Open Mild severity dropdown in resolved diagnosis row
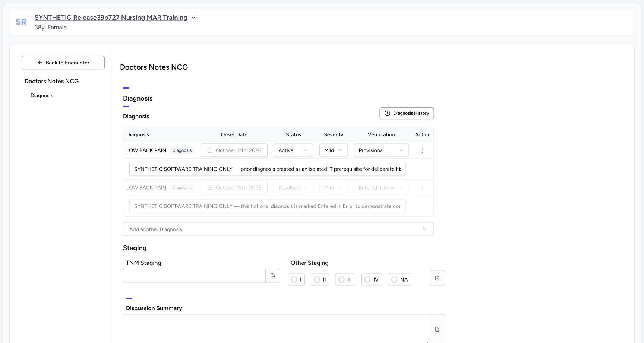Viewport: 644px width, 343px height. 334,188
